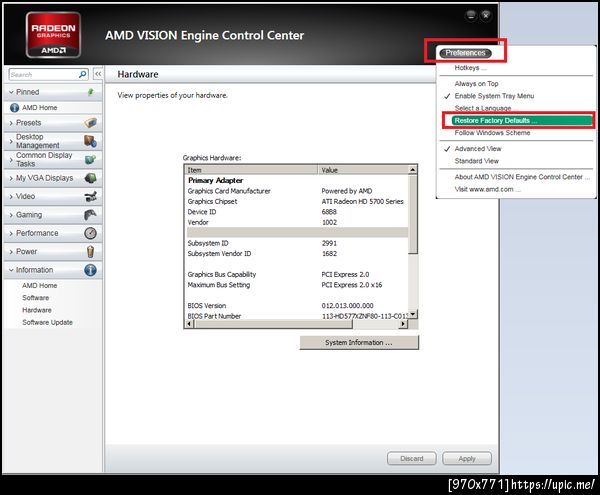600x495 pixels.
Task: Toggle Always on Top option
Action: (x=476, y=83)
